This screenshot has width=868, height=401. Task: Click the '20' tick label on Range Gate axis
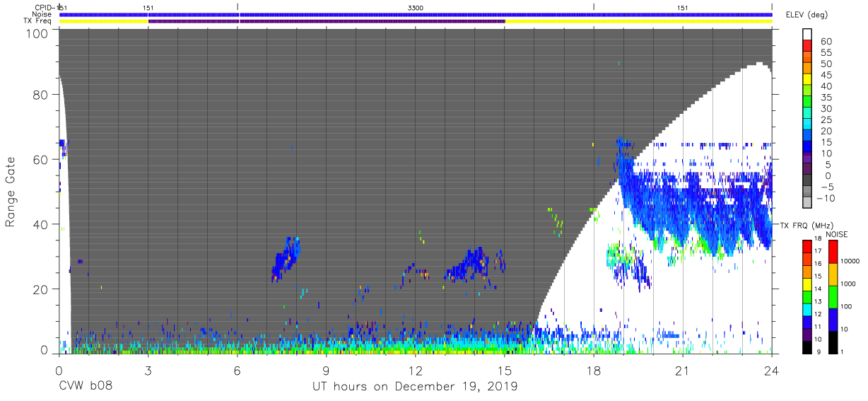[40, 290]
